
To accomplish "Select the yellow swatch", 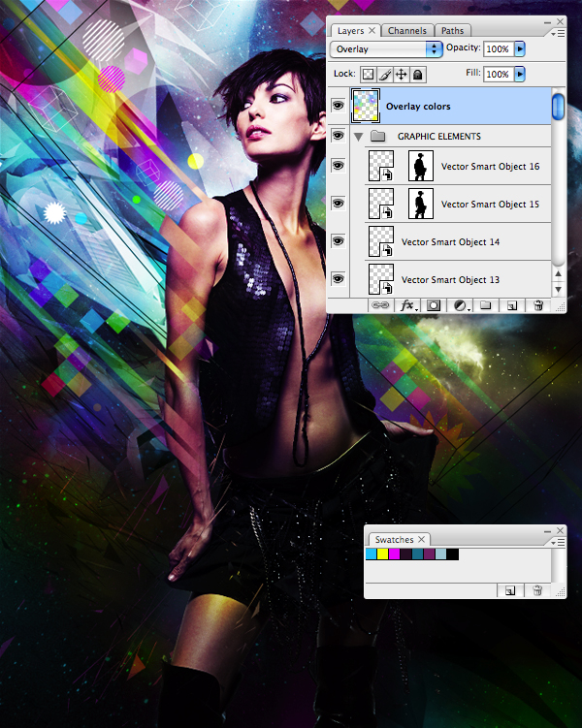I will pyautogui.click(x=383, y=554).
